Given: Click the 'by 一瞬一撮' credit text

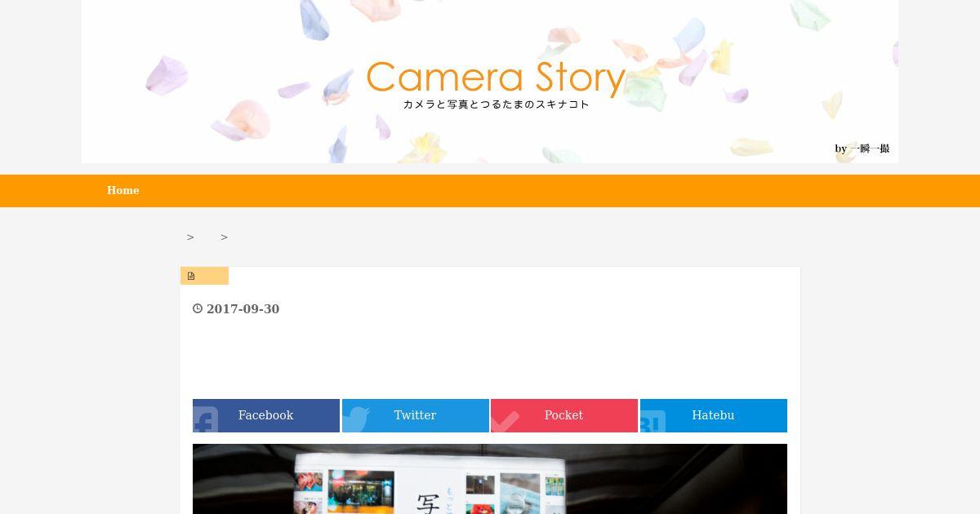Looking at the screenshot, I should coord(862,148).
